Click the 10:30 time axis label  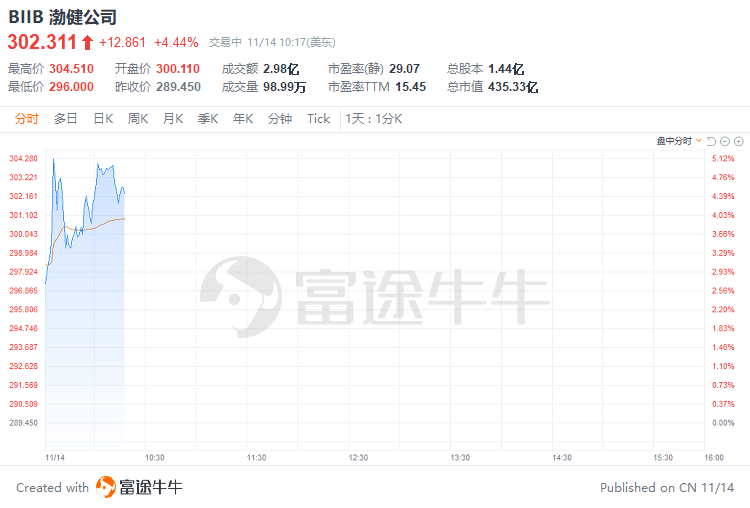tap(154, 458)
